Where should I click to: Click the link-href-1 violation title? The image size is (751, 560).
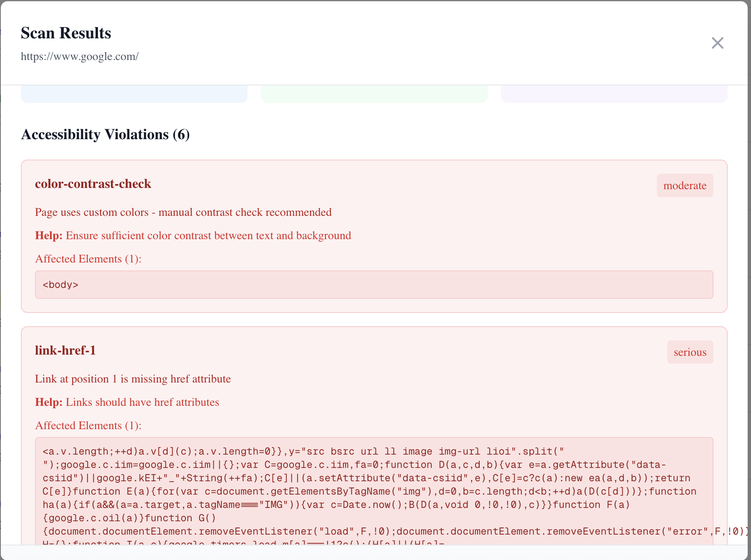[x=65, y=350]
